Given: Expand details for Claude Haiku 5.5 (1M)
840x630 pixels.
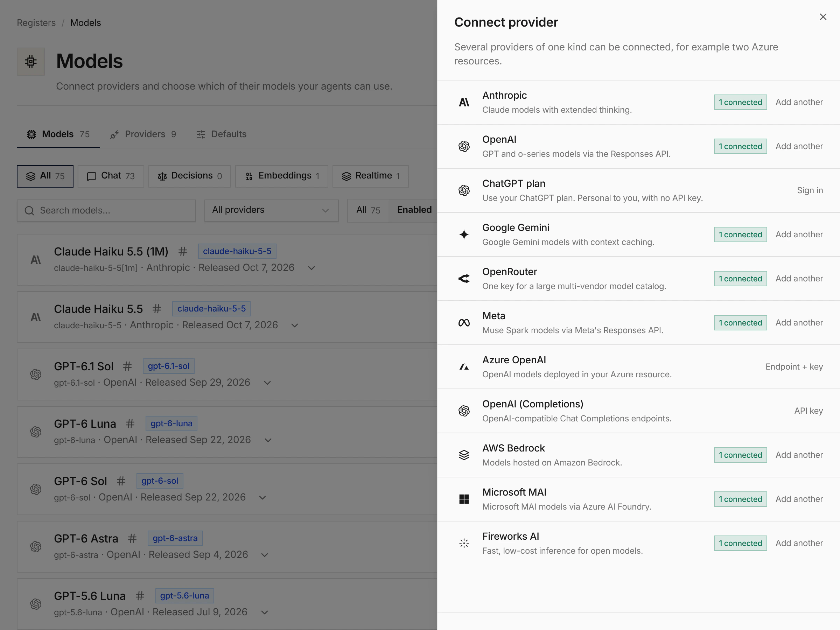Looking at the screenshot, I should click(311, 268).
